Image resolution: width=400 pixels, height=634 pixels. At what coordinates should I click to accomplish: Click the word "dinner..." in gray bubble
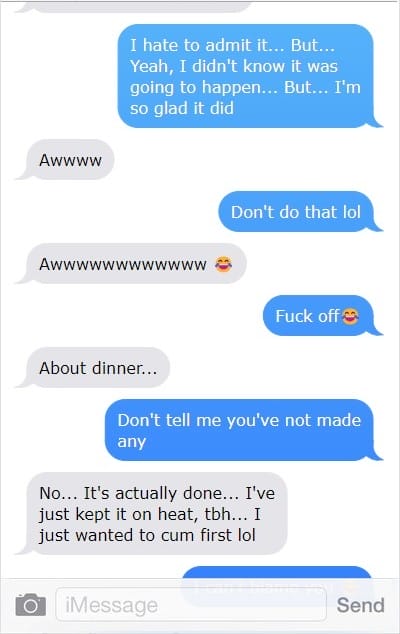coord(125,368)
